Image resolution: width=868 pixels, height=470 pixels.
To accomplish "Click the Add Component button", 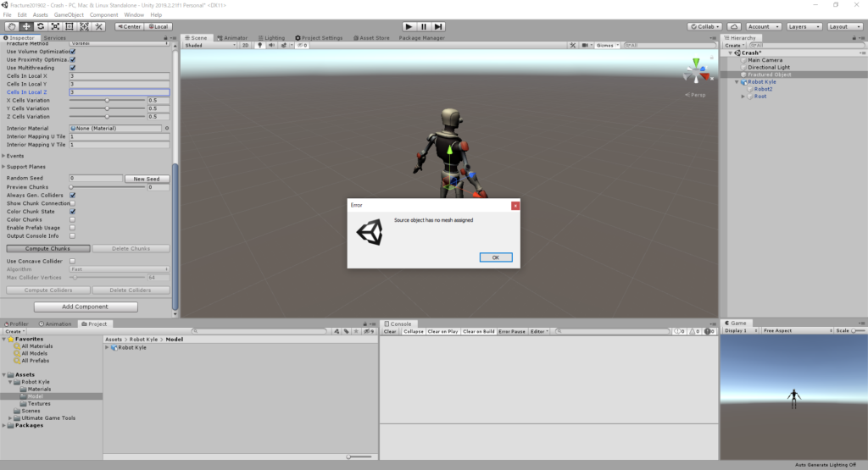I will [86, 307].
